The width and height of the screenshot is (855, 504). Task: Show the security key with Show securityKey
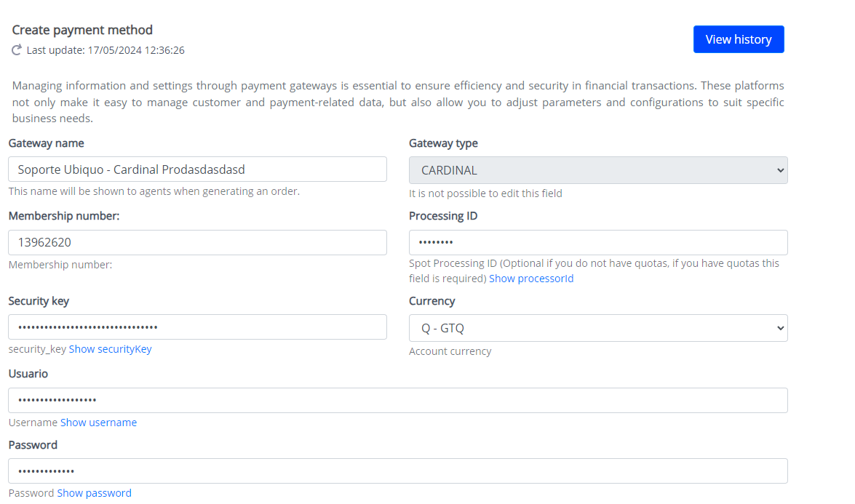pos(110,349)
